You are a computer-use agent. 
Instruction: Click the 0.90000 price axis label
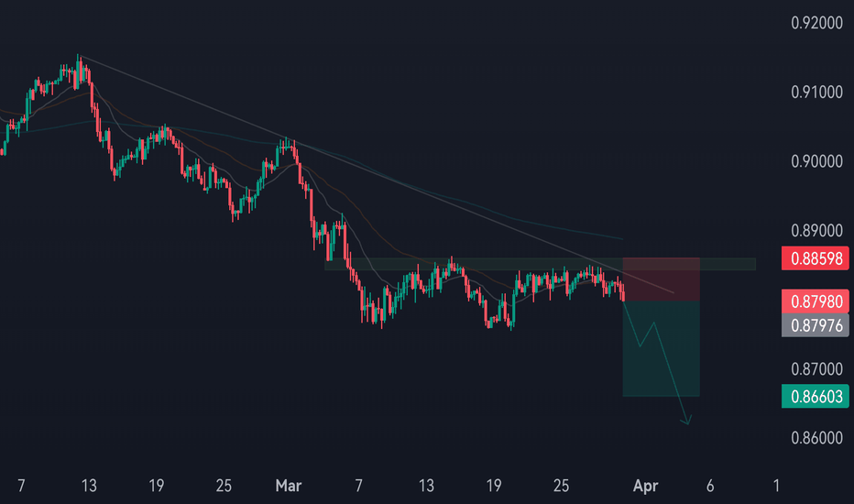coord(816,161)
